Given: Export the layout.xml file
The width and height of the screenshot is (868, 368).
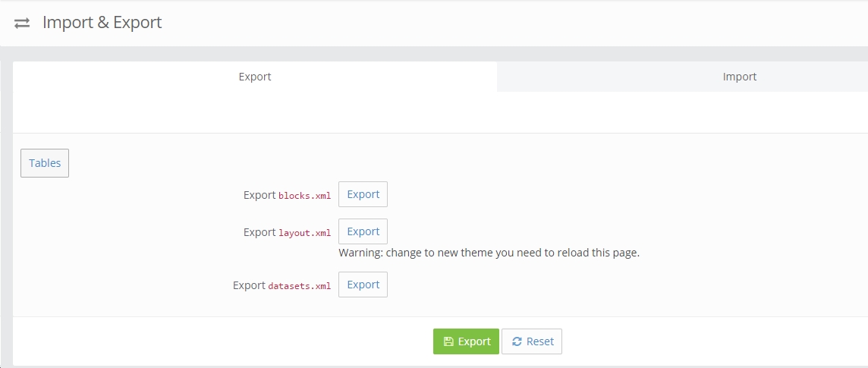Looking at the screenshot, I should (x=363, y=231).
